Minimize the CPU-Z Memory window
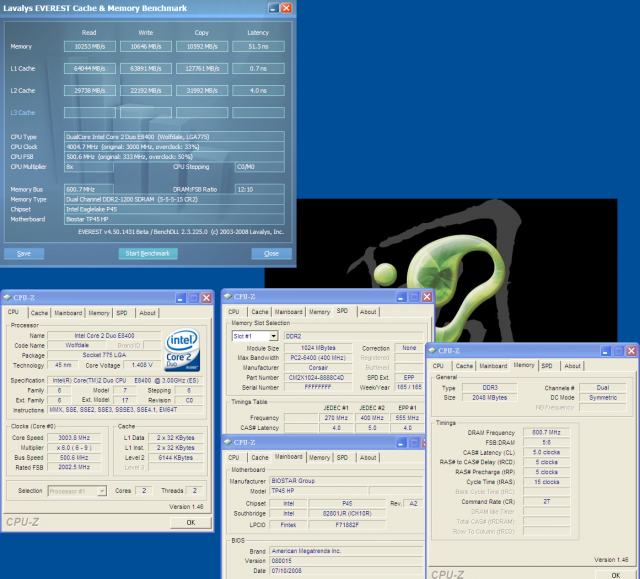 [606, 351]
